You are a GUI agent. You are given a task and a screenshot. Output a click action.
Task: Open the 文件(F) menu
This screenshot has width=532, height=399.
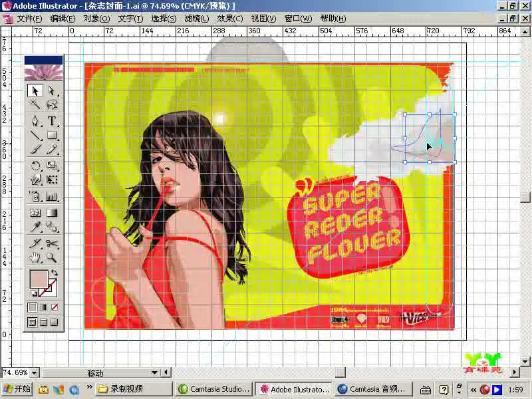pyautogui.click(x=30, y=19)
